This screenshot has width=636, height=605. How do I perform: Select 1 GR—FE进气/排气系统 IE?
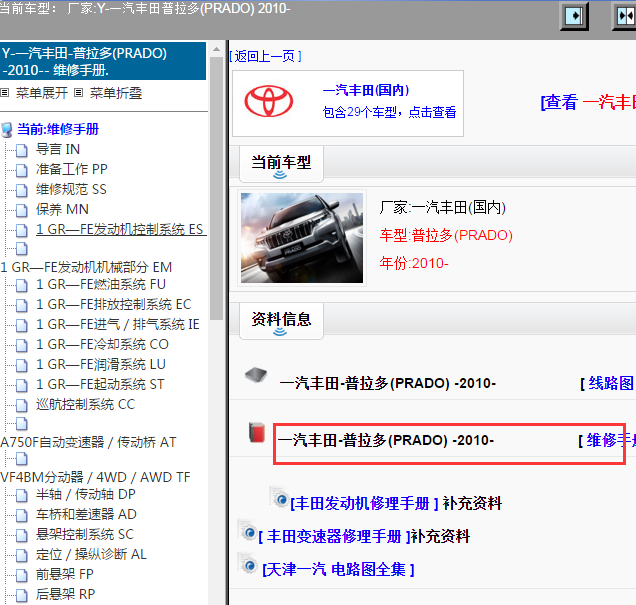tap(118, 324)
